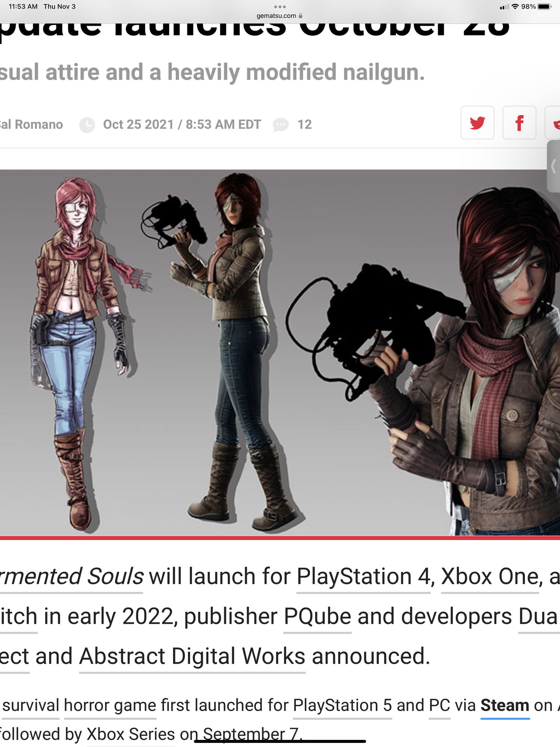Open the PQube publisher link

coord(318,616)
